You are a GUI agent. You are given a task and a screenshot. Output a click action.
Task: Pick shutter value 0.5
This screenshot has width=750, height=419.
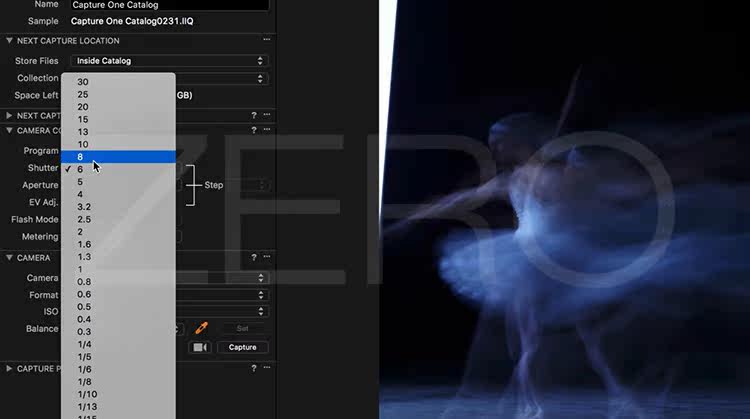point(118,307)
